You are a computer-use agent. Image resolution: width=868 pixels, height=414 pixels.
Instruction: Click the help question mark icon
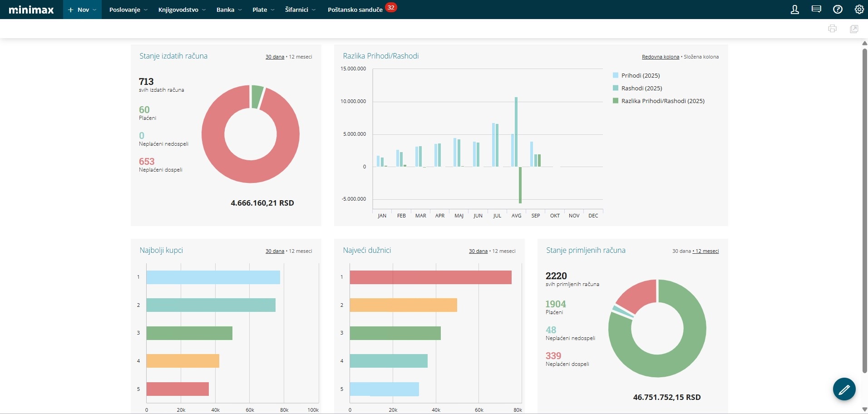pos(838,10)
